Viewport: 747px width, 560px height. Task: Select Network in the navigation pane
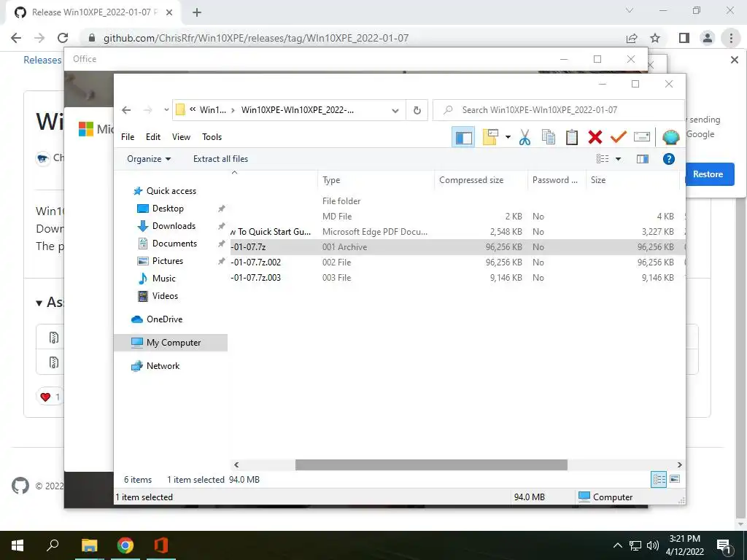tap(163, 366)
